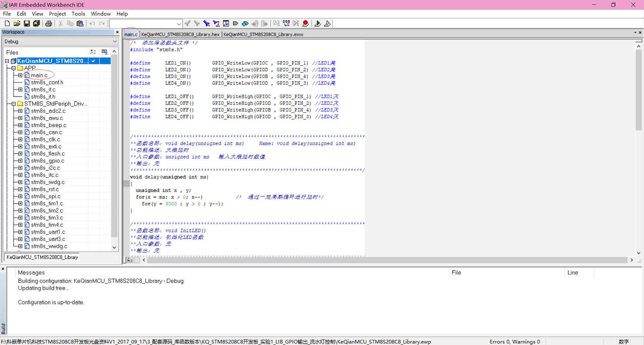
Task: Open the View menu
Action: coord(37,14)
